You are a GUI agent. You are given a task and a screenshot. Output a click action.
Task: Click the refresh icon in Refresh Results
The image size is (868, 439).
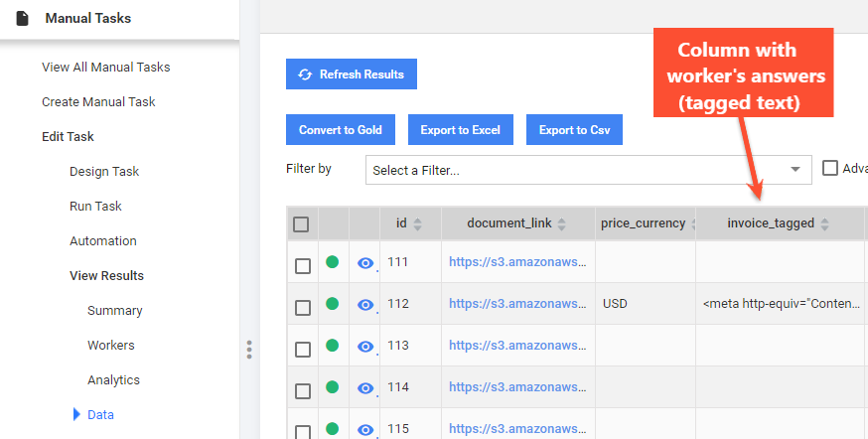[x=305, y=74]
